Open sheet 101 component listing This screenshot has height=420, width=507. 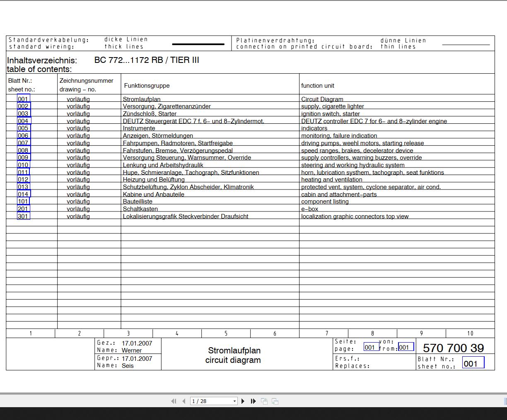click(x=24, y=202)
